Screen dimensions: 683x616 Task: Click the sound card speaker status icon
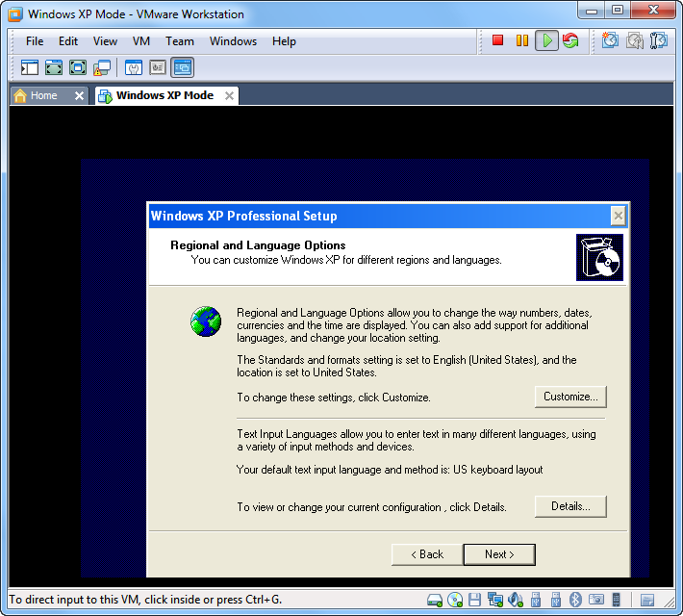click(x=516, y=601)
